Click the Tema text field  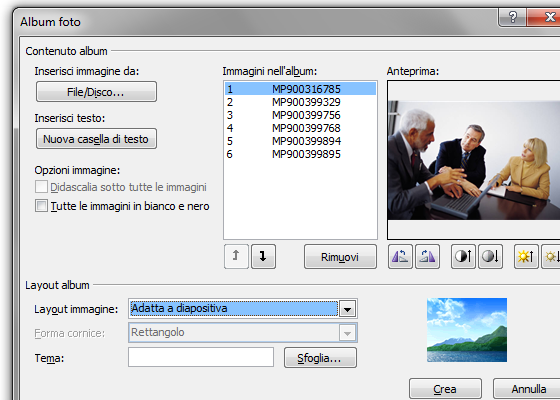pyautogui.click(x=201, y=357)
